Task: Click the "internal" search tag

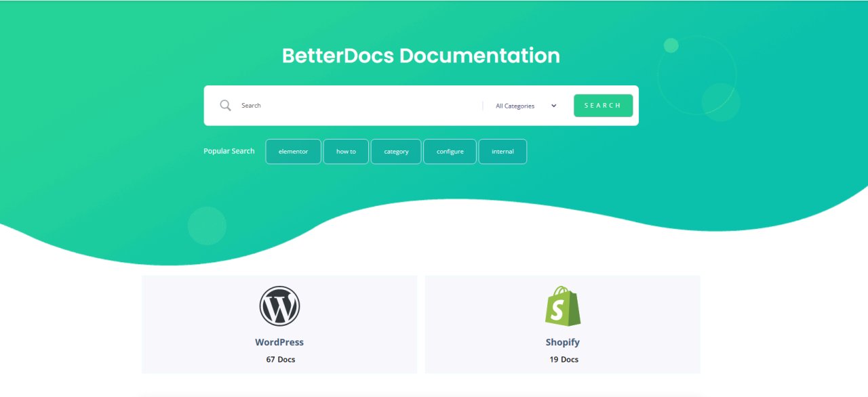Action: point(502,151)
